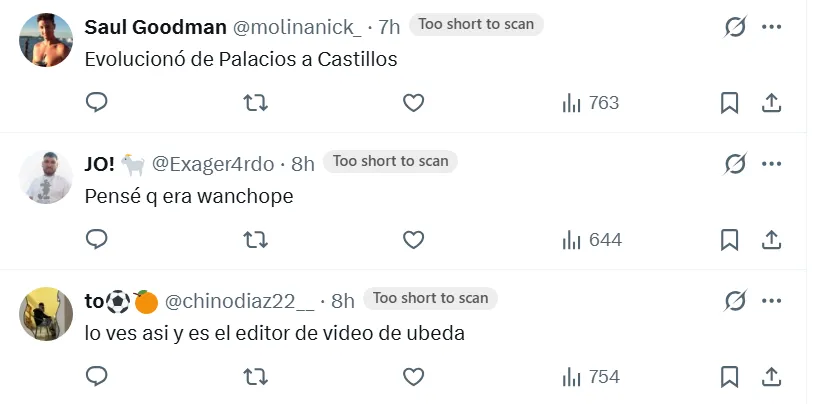Screen dimensions: 819x404
Task: Like the 'Pensé q era wanchope' tweet
Action: (x=413, y=240)
